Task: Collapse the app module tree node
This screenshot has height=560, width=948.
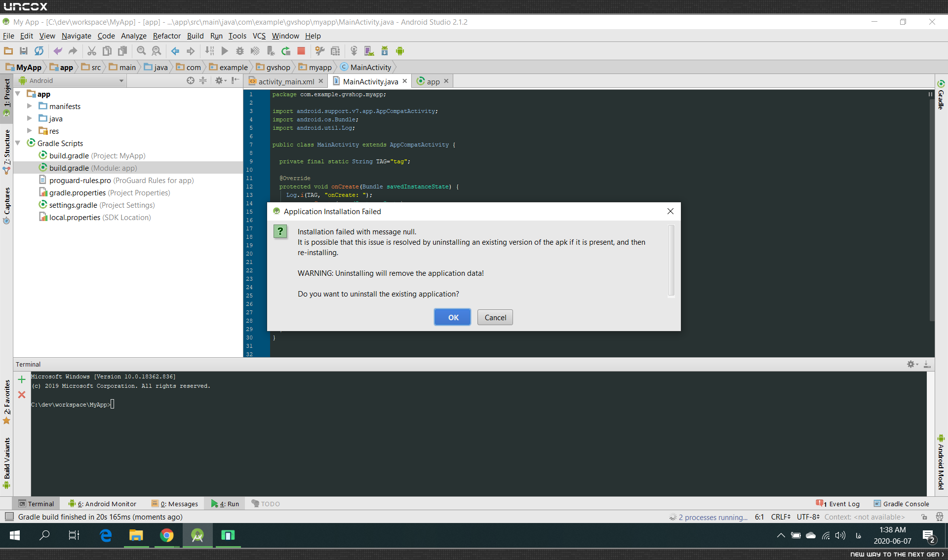Action: [x=18, y=94]
